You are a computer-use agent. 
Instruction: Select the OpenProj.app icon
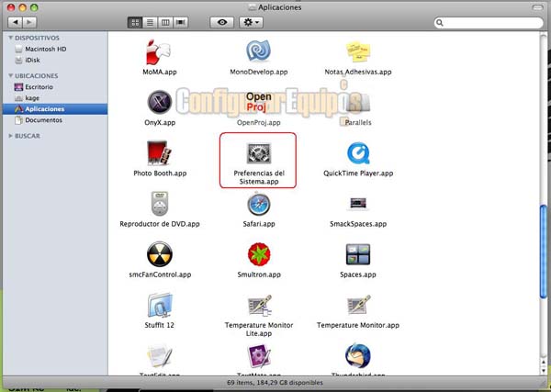259,102
